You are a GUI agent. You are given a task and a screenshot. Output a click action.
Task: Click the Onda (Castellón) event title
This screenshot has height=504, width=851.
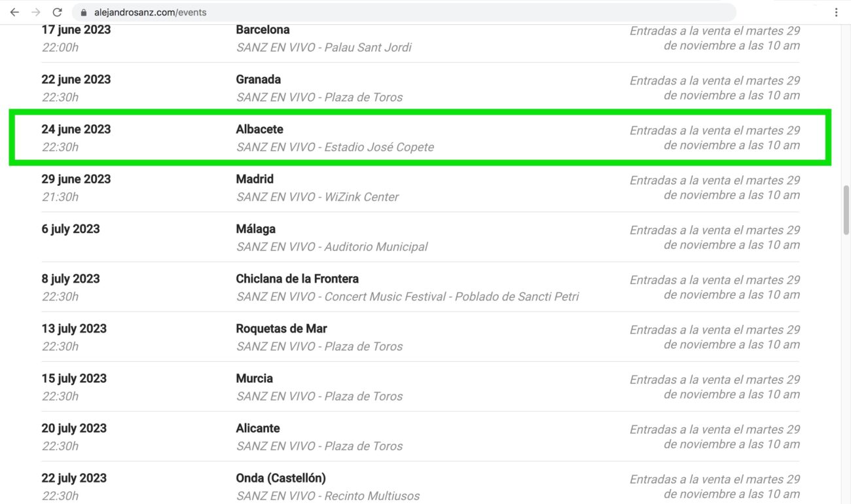281,478
